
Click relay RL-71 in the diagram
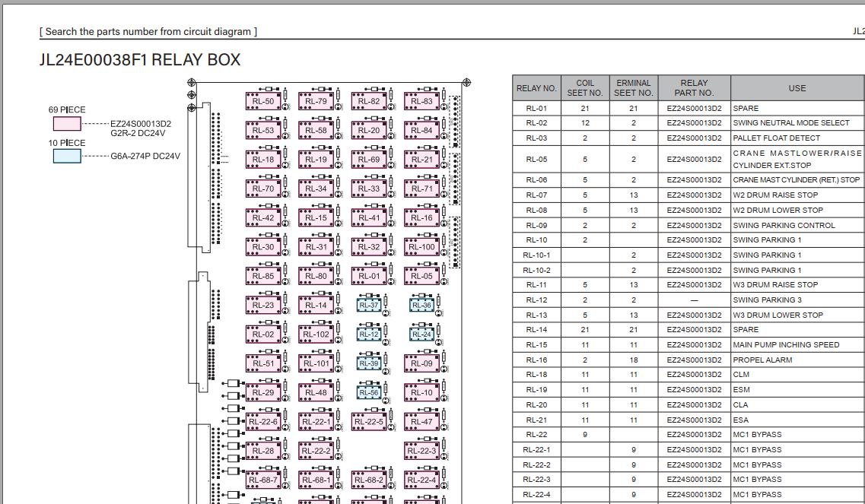coord(422,188)
